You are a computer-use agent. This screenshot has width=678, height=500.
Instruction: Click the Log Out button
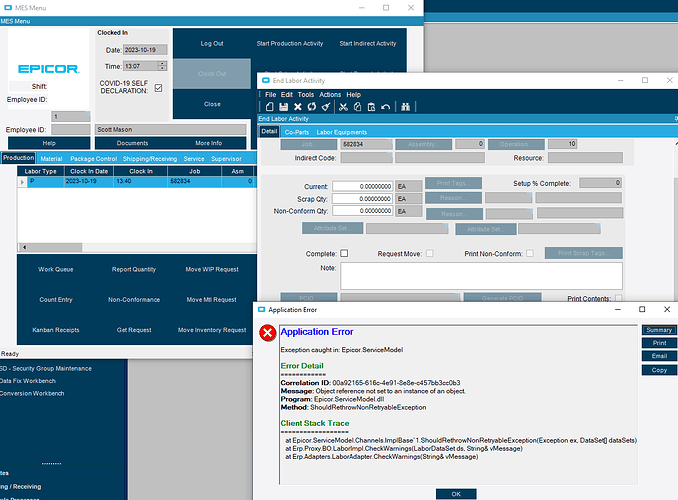pyautogui.click(x=212, y=43)
